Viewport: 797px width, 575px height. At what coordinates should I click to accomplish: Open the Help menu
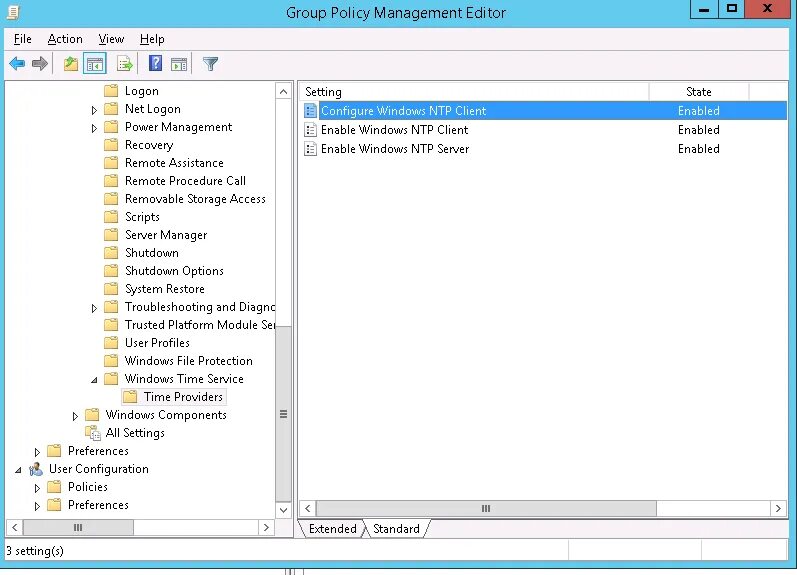(152, 39)
